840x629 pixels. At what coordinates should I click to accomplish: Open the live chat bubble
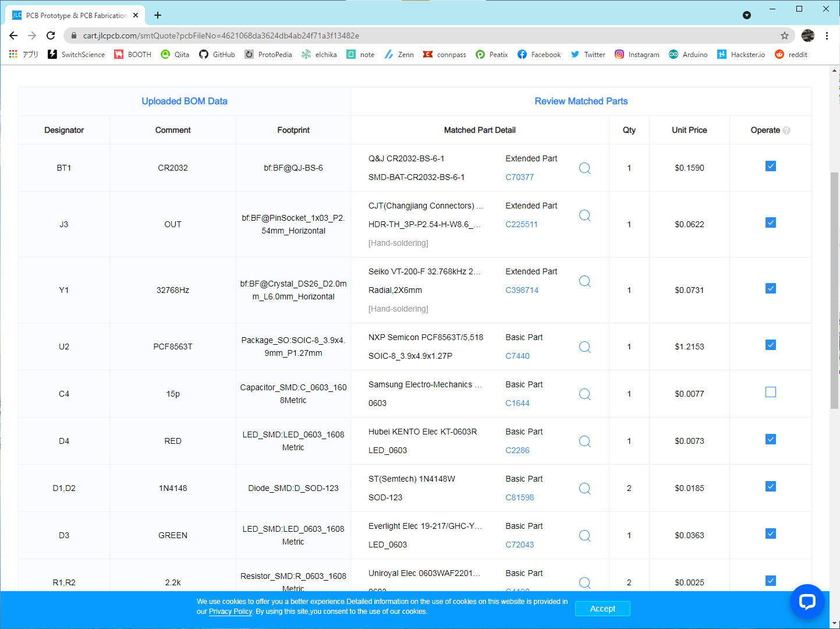point(807,602)
